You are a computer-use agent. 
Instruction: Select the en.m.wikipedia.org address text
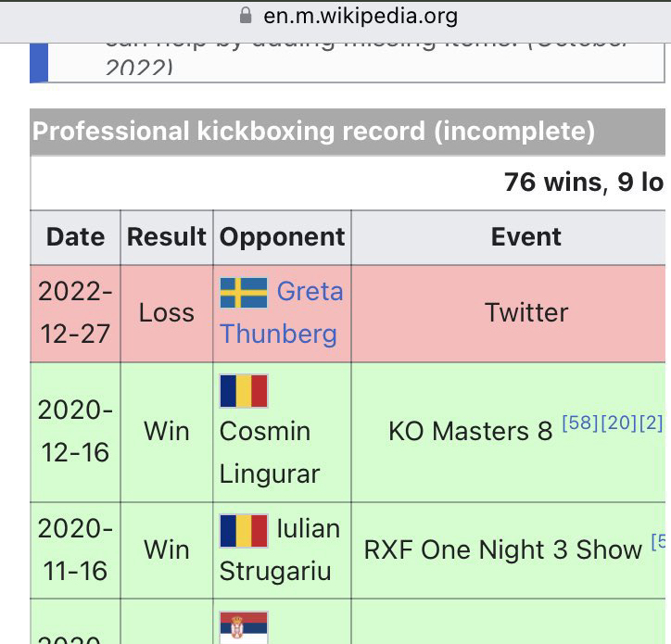pos(361,16)
